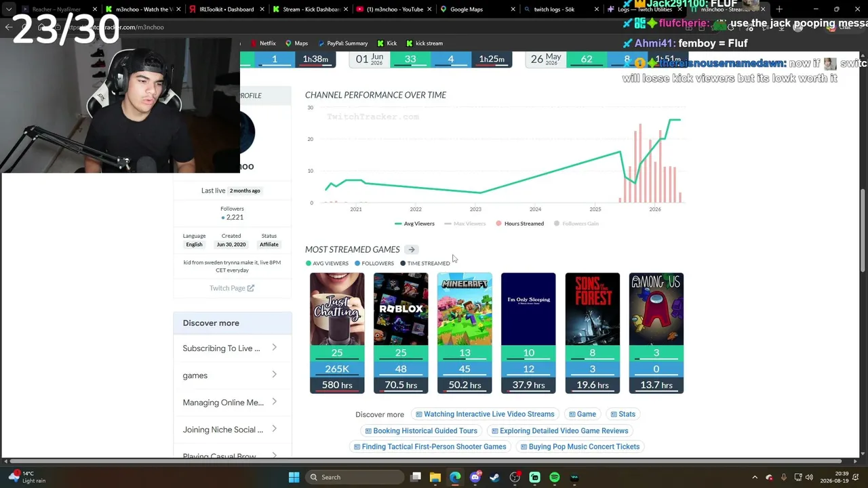Screen dimensions: 868x488
Task: Show hidden system tray icons
Action: (755, 477)
